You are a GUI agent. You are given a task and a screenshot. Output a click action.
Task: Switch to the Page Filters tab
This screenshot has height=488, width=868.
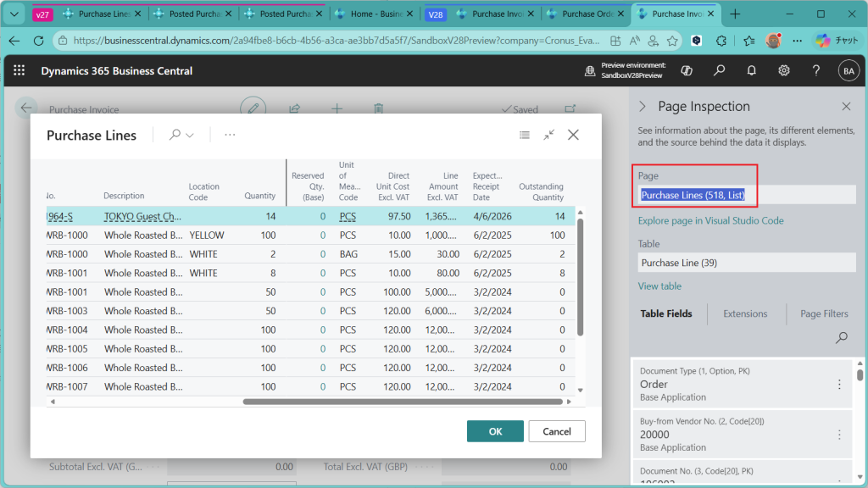823,313
